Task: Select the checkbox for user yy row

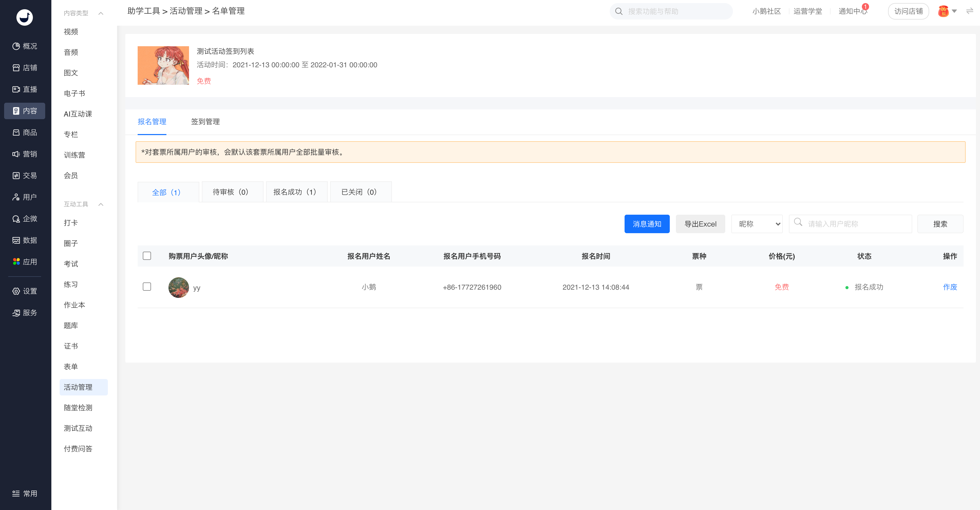Action: point(147,286)
